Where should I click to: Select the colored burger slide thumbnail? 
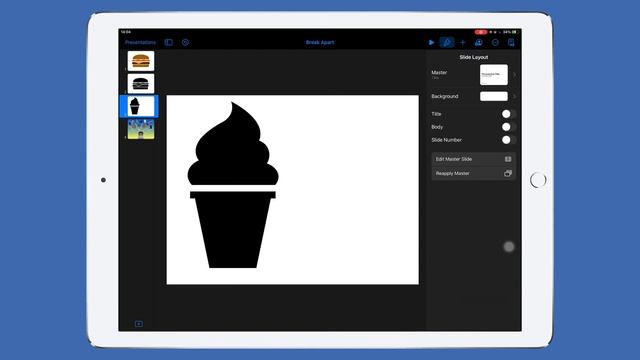[x=141, y=61]
